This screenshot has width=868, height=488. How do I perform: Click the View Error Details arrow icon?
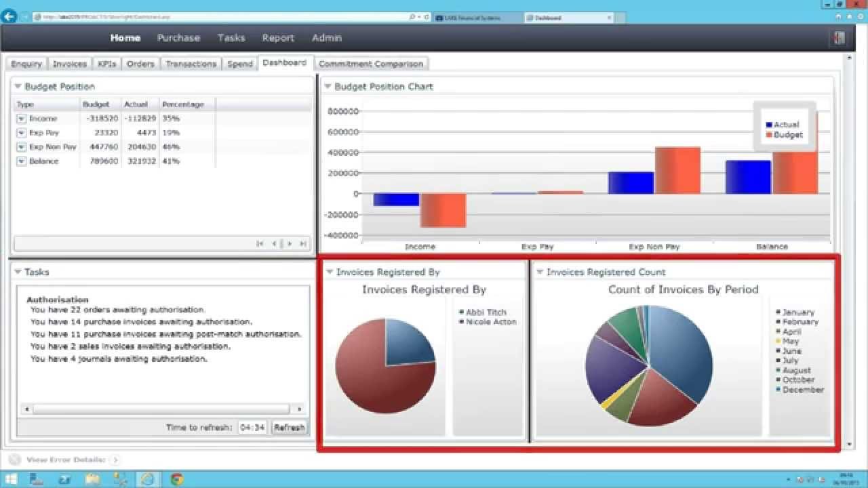point(115,460)
